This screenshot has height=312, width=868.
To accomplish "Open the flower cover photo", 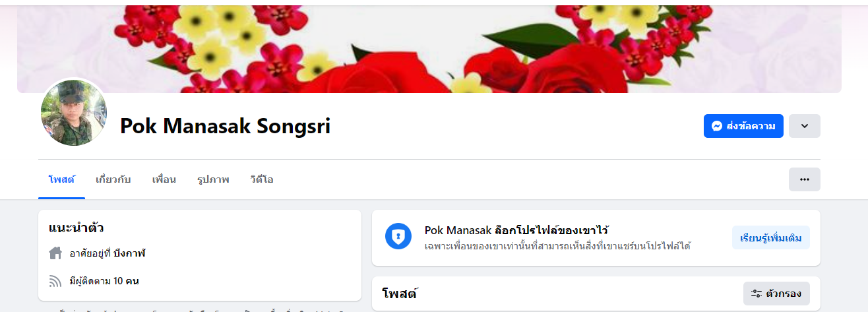I will (429, 49).
